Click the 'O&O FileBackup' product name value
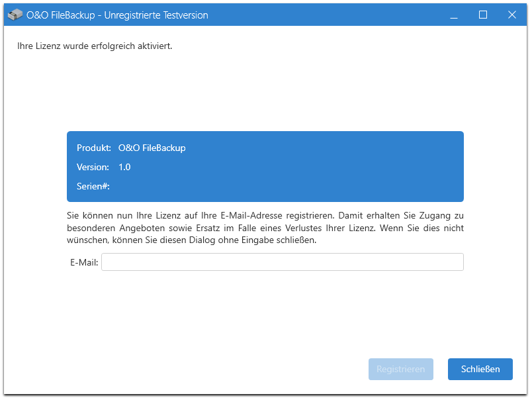 [152, 148]
